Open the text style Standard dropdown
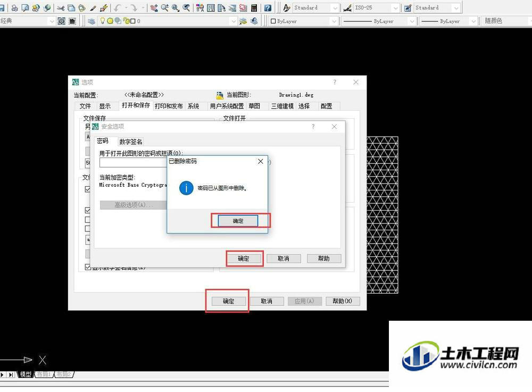This screenshot has width=532, height=392. coord(335,8)
